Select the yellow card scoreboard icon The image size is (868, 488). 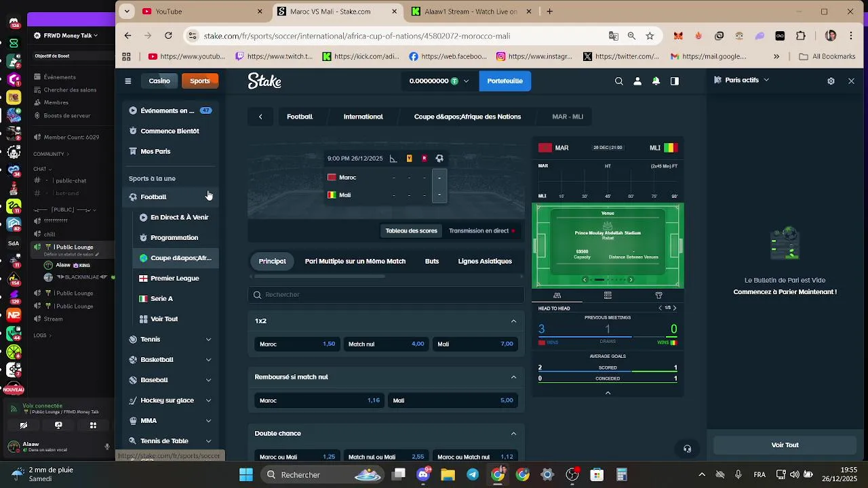(x=409, y=159)
